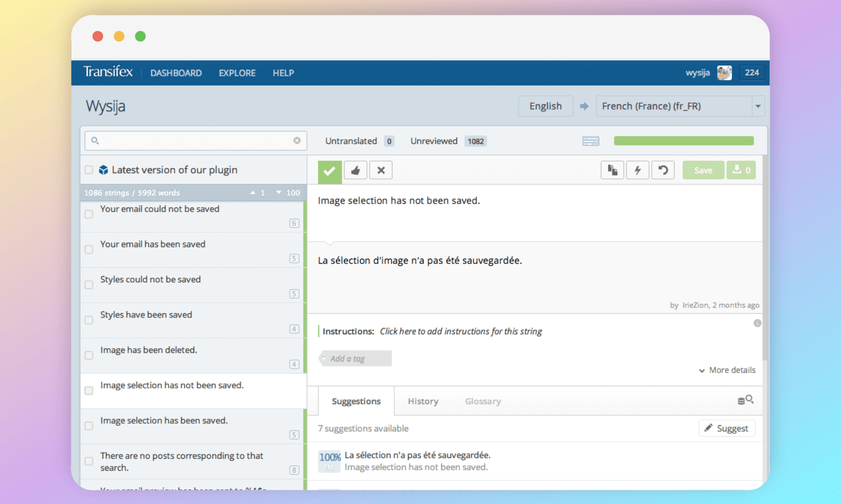Click 'Click here to add instructions for this string'

coord(461,331)
